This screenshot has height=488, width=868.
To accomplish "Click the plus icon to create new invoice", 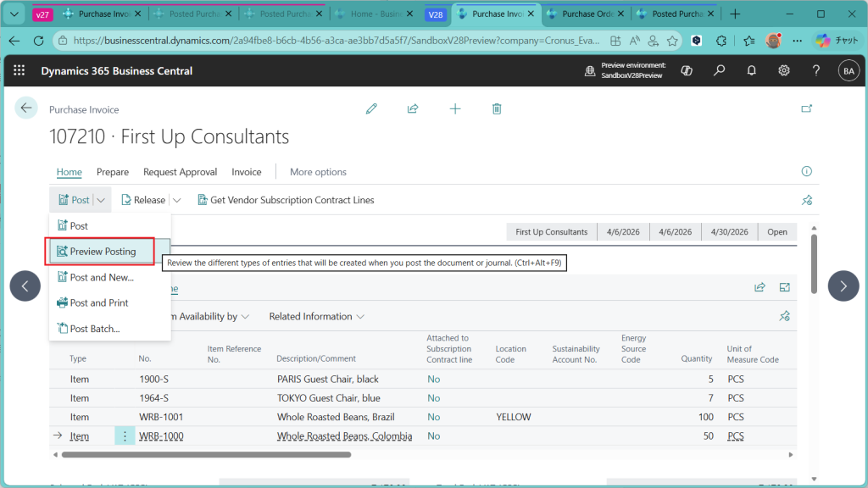I will [455, 108].
